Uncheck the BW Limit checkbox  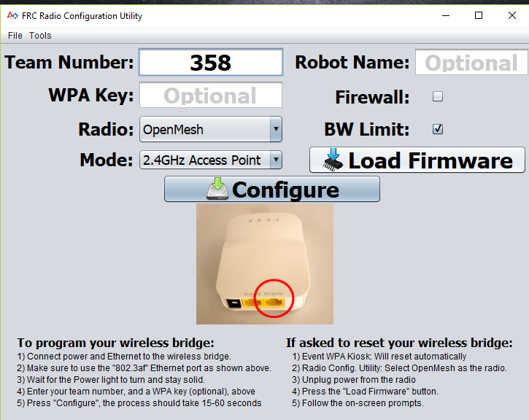click(438, 129)
